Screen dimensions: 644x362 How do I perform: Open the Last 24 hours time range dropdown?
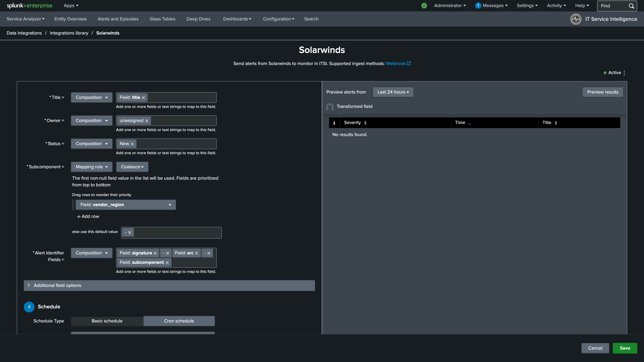tap(393, 92)
